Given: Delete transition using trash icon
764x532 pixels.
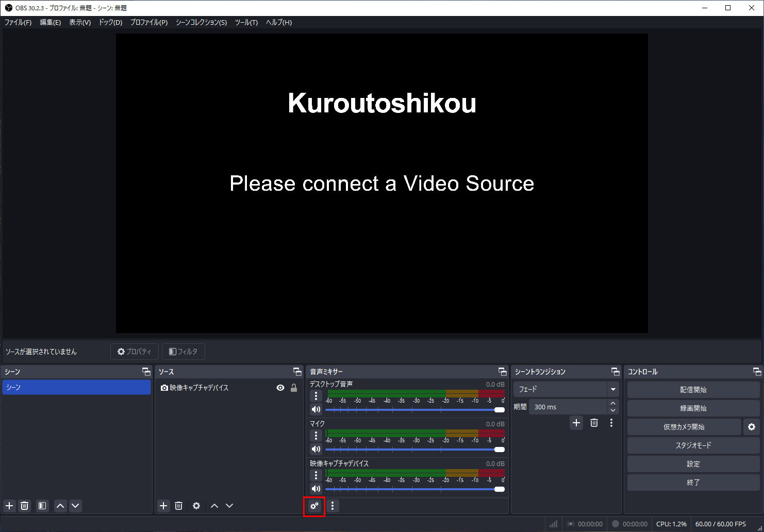Looking at the screenshot, I should click(x=594, y=423).
